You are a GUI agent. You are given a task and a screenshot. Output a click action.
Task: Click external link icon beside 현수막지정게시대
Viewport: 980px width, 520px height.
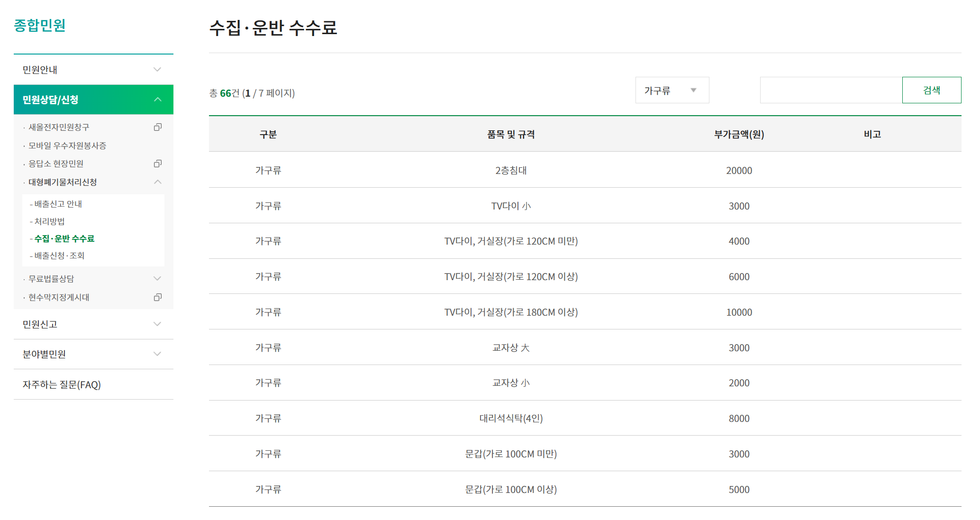point(158,297)
